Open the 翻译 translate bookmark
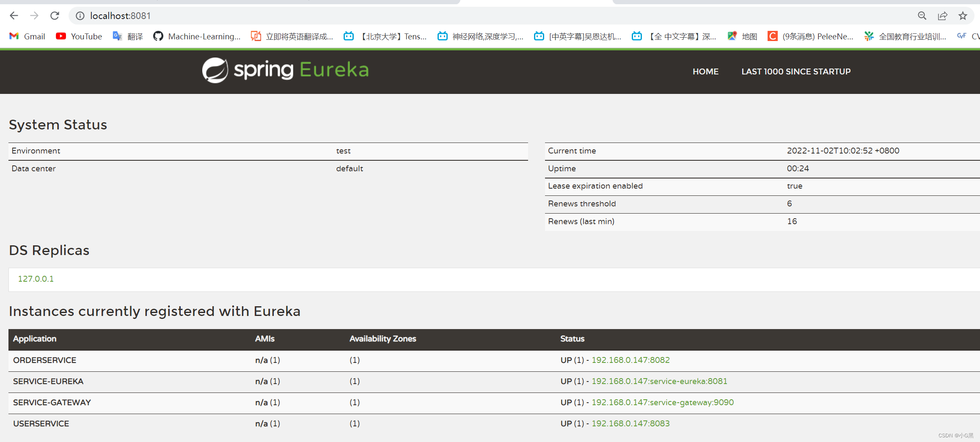The width and height of the screenshot is (980, 442). [128, 36]
